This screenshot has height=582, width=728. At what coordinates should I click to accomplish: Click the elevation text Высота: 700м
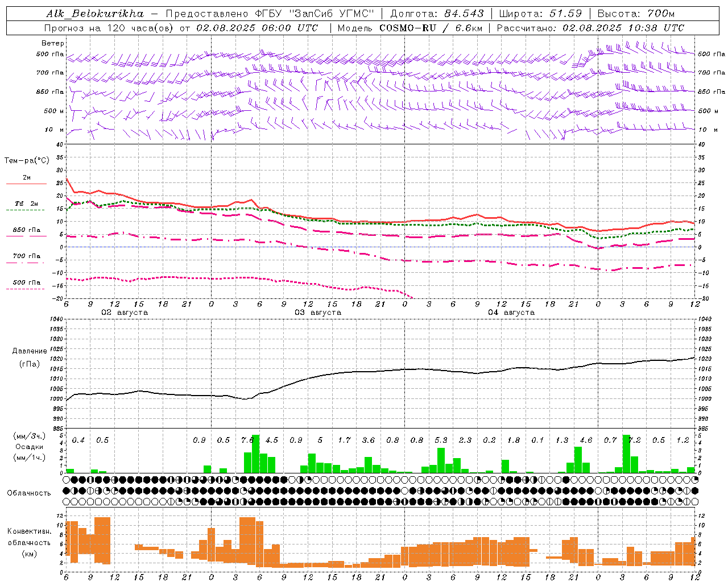pos(636,14)
